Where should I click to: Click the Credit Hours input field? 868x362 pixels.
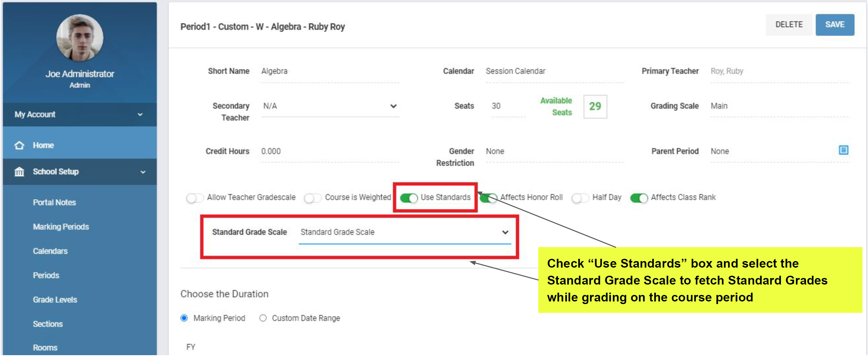[x=330, y=151]
